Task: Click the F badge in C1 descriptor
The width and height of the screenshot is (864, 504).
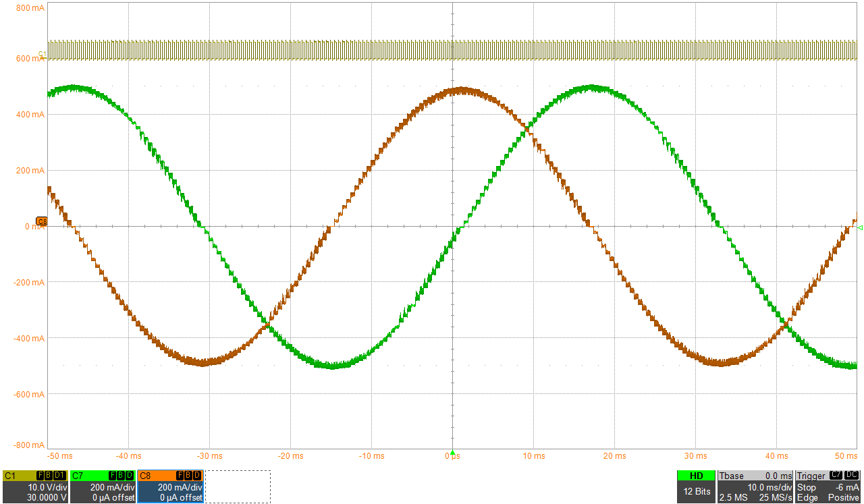Action: [x=40, y=476]
